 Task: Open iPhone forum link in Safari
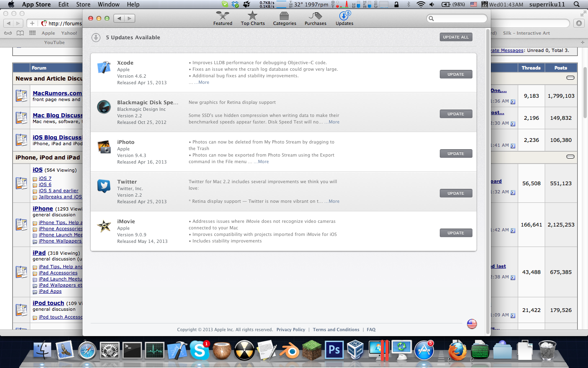pos(43,209)
